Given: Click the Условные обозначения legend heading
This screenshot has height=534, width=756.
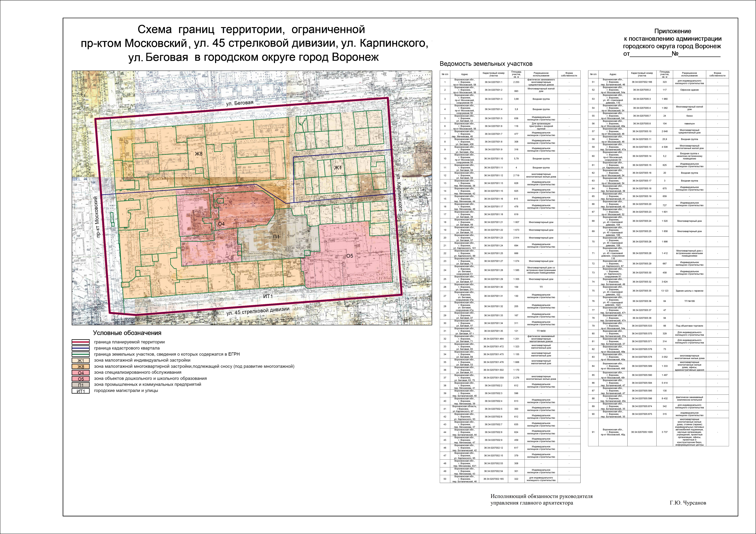Looking at the screenshot, I should (x=127, y=333).
